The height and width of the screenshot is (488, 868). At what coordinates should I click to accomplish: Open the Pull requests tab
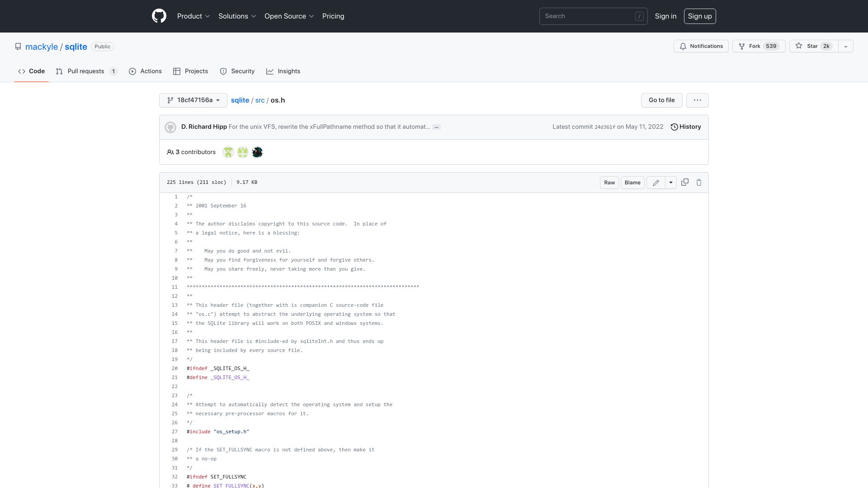click(86, 71)
